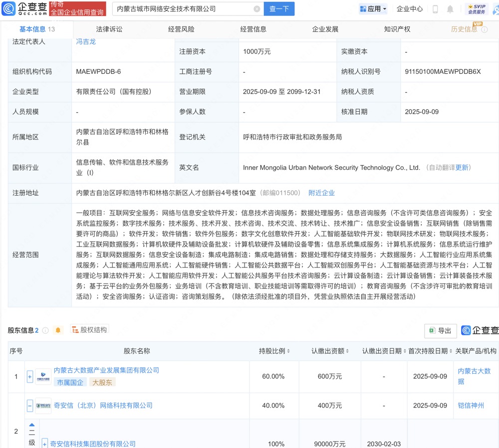This screenshot has height=448, width=499.
Task: Open 历史信息 VIP tab
Action: (x=464, y=29)
